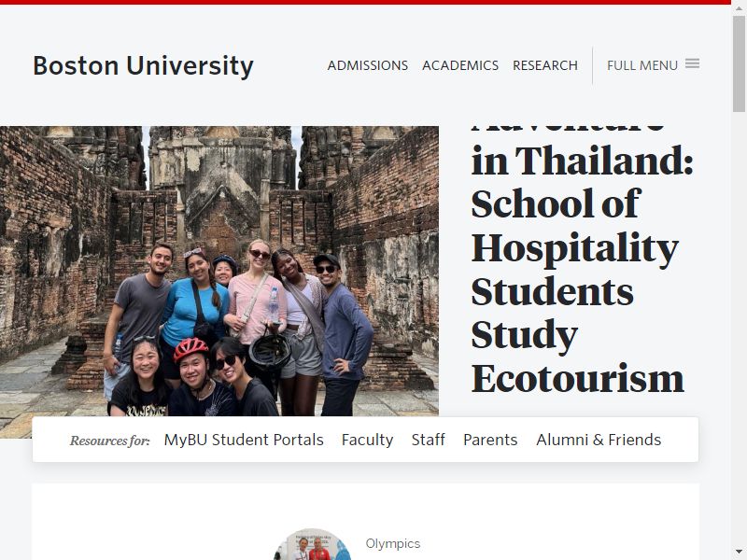Click the vertical scrollbar thumb
The width and height of the screenshot is (747, 560).
click(x=739, y=63)
